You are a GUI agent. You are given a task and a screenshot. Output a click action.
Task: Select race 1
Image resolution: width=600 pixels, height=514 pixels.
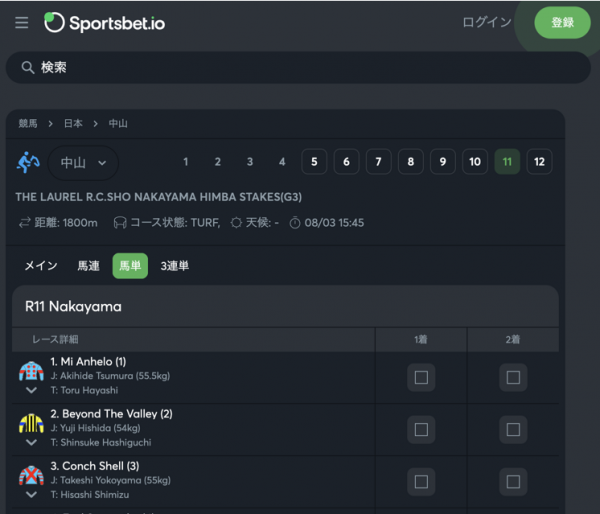pos(186,162)
